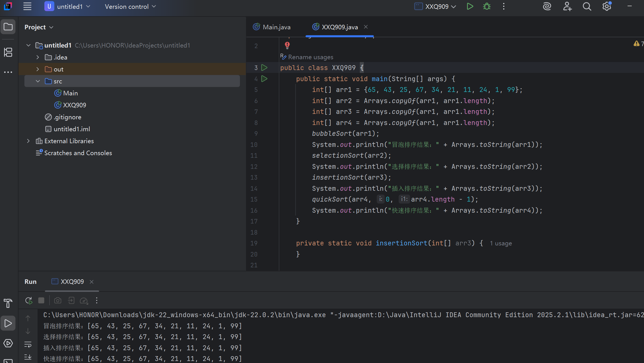Viewport: 644px width, 363px height.
Task: Toggle the Project tool window folder button
Action: point(8,27)
